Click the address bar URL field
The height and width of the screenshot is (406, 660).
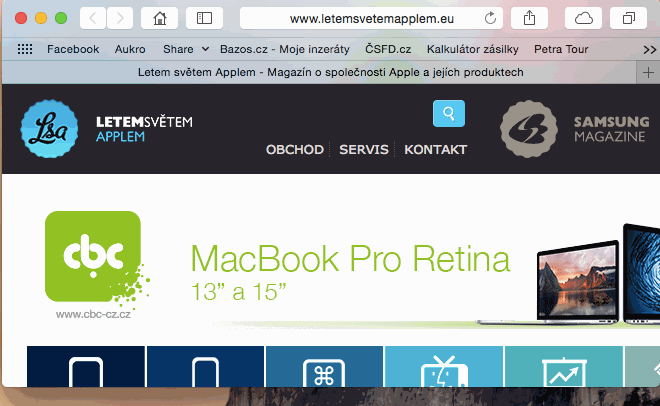(371, 19)
